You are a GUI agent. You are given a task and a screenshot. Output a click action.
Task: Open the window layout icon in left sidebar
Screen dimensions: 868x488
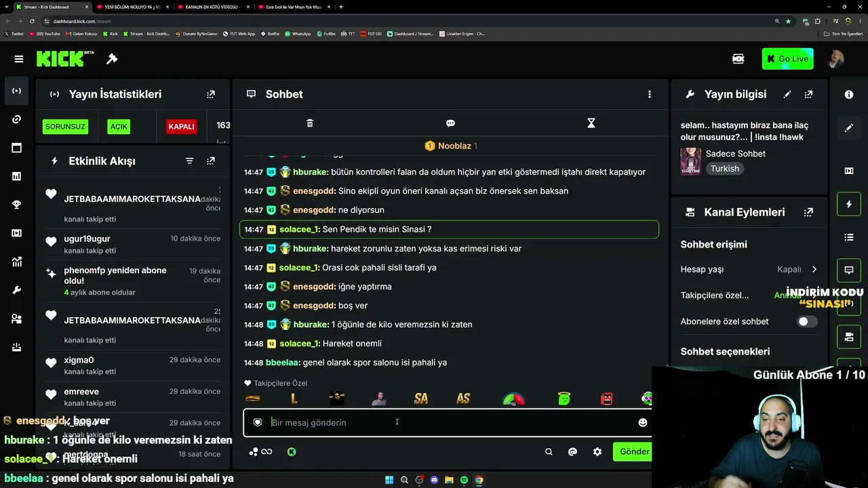(17, 148)
